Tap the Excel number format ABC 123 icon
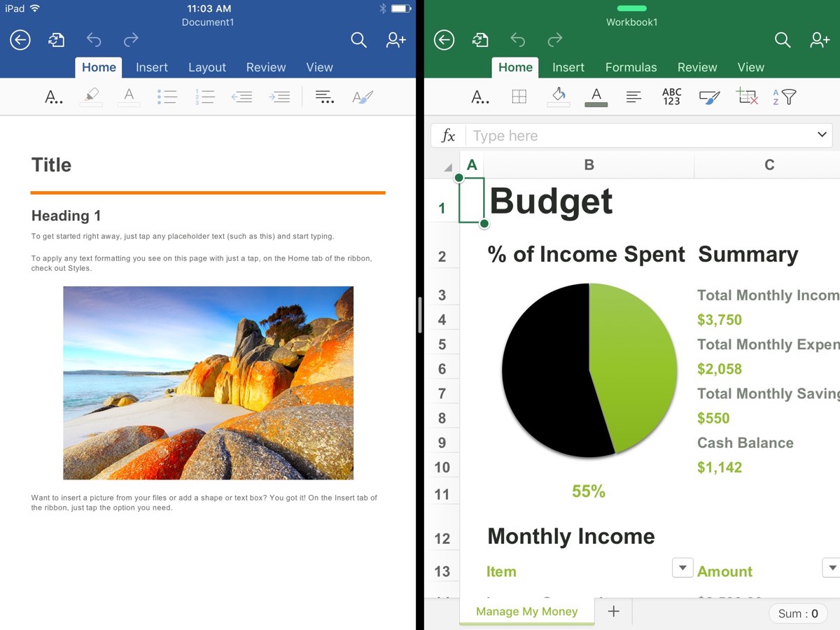The height and width of the screenshot is (630, 840). (671, 97)
